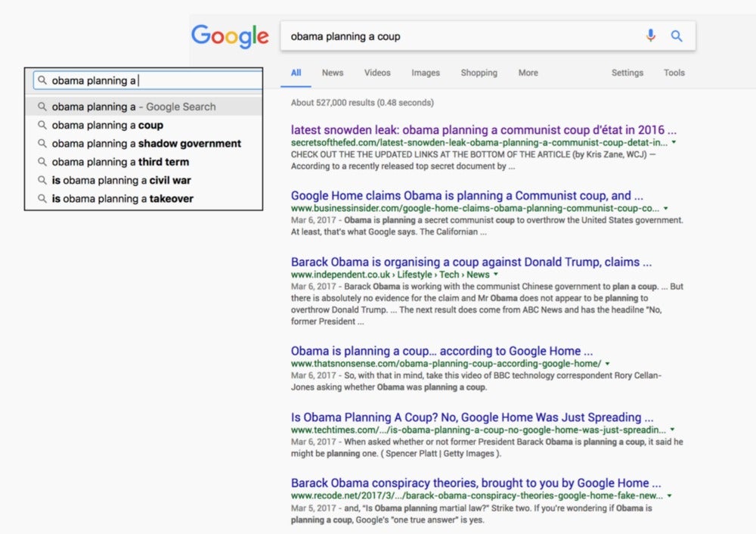
Task: Click the Google logo
Action: [230, 36]
